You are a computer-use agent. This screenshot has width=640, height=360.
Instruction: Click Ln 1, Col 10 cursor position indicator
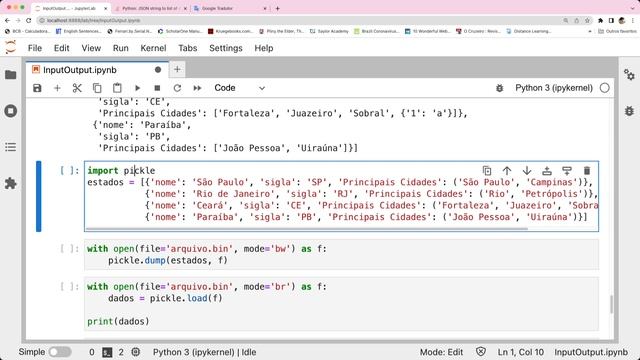pos(520,352)
